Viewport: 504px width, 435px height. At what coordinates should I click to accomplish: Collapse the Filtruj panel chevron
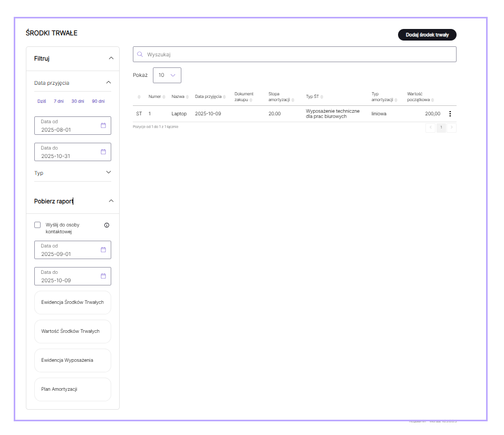click(111, 58)
